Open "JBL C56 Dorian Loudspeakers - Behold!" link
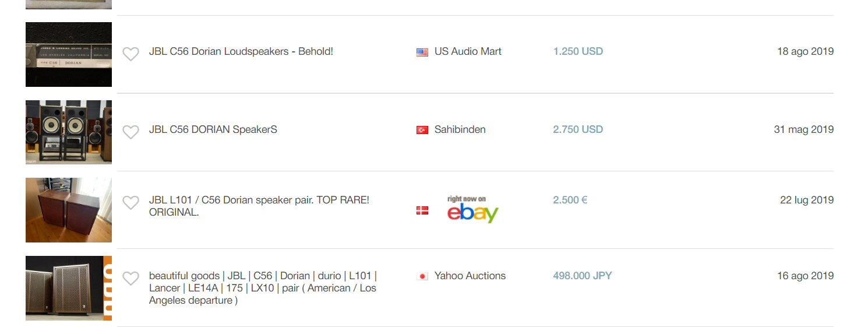The height and width of the screenshot is (327, 868). pos(241,51)
